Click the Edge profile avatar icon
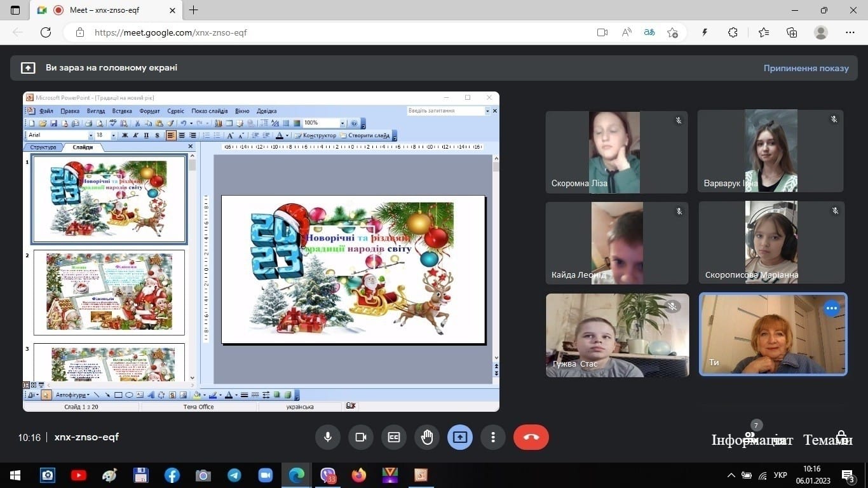 [x=821, y=32]
